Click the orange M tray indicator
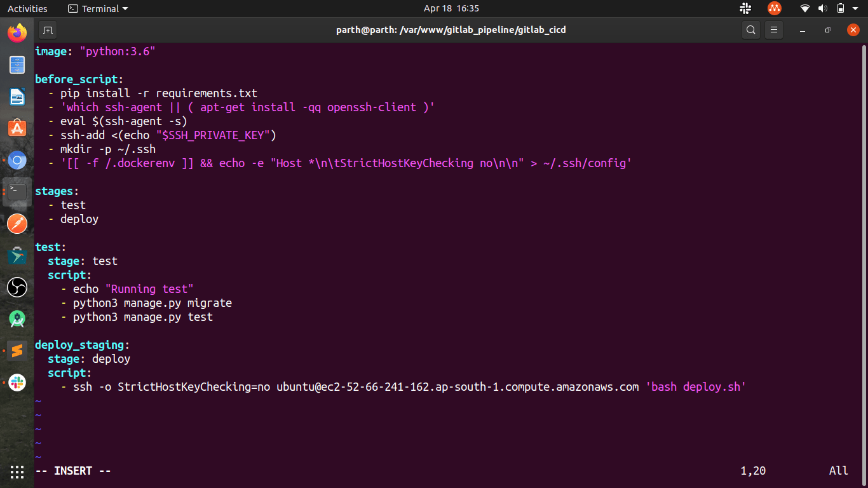This screenshot has height=488, width=868. [x=774, y=8]
